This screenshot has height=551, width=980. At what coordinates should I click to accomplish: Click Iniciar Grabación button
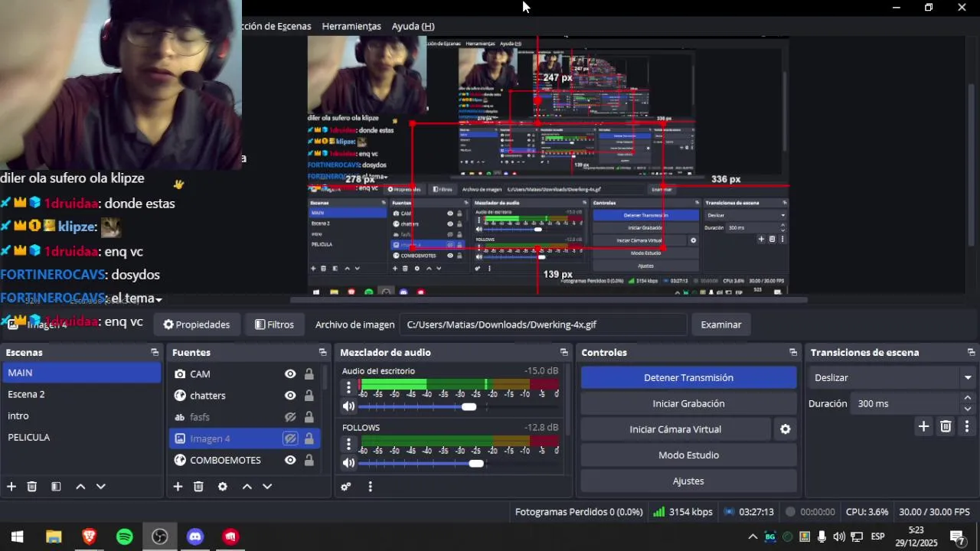[688, 404]
